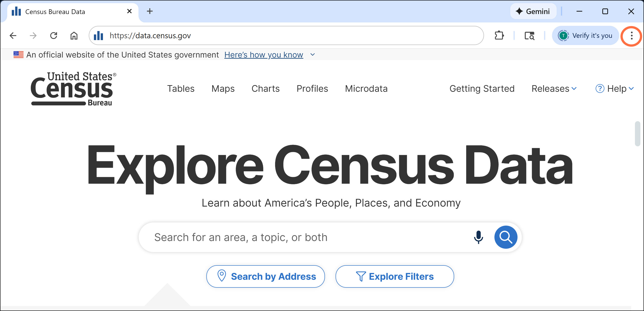This screenshot has height=311, width=644.
Task: Open the Tables section
Action: click(x=181, y=89)
